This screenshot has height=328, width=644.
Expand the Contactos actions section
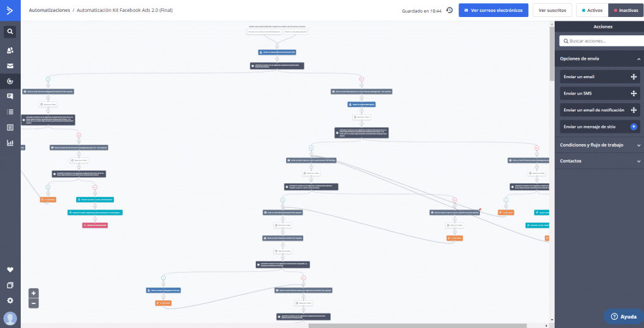(x=639, y=161)
